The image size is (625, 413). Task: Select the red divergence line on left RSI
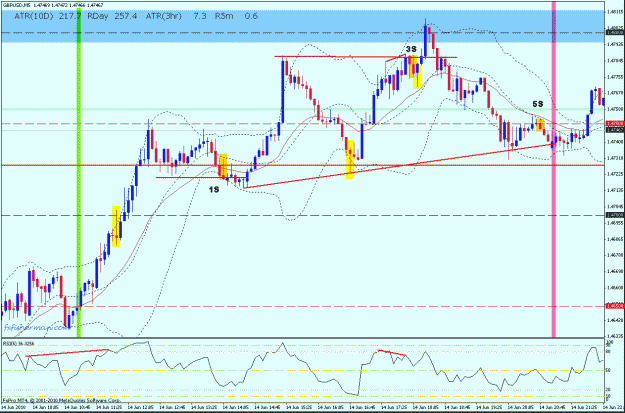click(x=67, y=353)
